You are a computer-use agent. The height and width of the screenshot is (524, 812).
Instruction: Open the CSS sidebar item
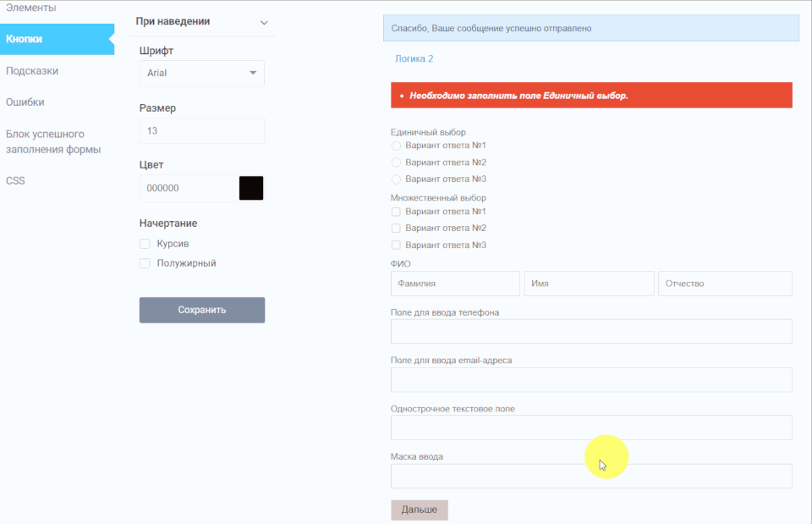pos(15,180)
